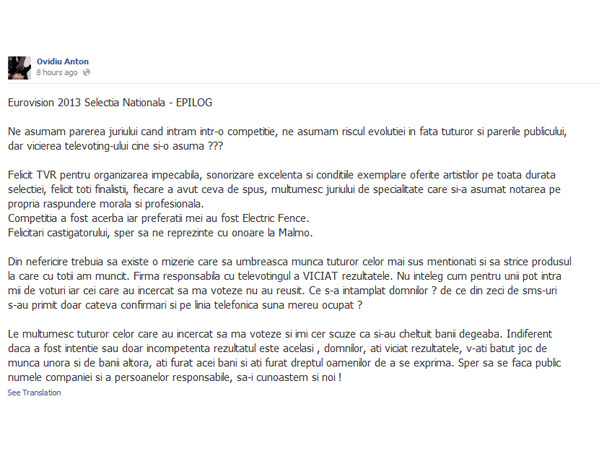The height and width of the screenshot is (454, 604).
Task: Click the line starting 'Felicitari castigatorului'
Action: [160, 233]
